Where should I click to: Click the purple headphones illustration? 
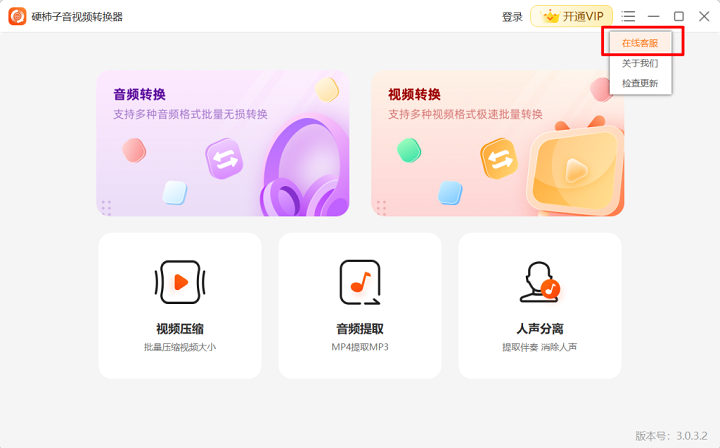pyautogui.click(x=304, y=168)
